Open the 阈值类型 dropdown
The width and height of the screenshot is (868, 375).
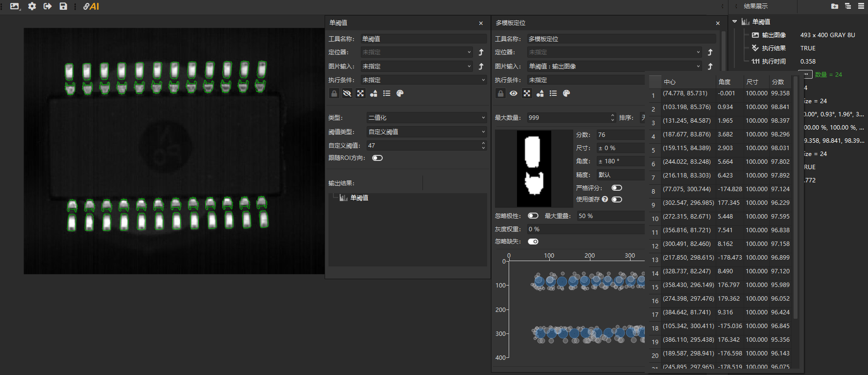(426, 132)
